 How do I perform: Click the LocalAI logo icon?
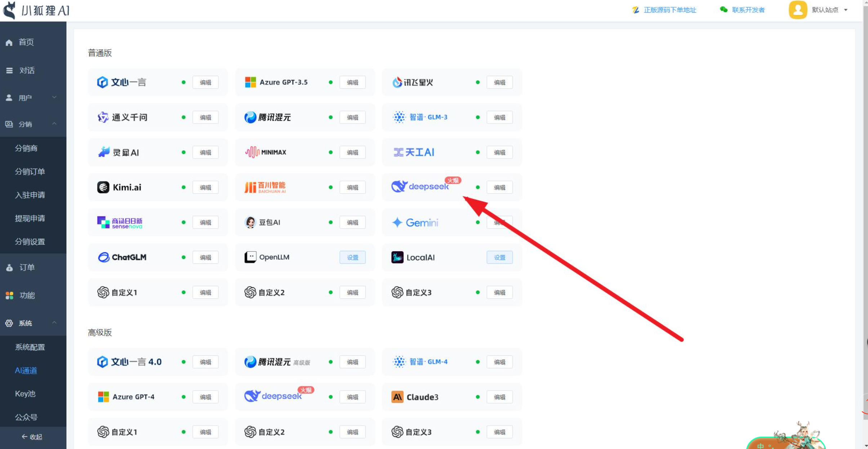coord(397,257)
